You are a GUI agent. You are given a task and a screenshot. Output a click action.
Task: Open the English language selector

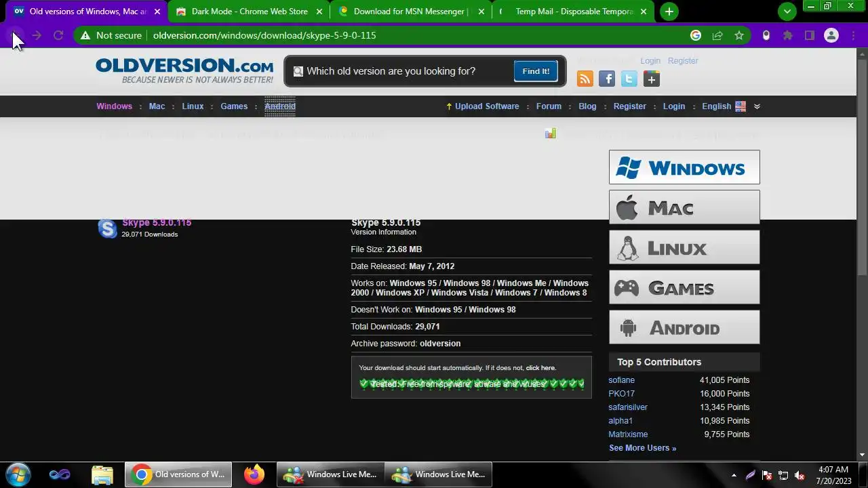[724, 106]
